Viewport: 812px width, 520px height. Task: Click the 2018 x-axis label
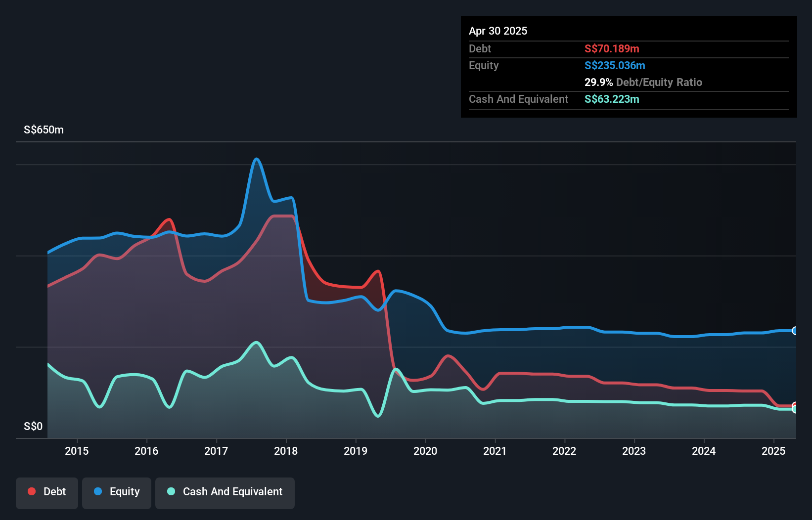tap(286, 451)
